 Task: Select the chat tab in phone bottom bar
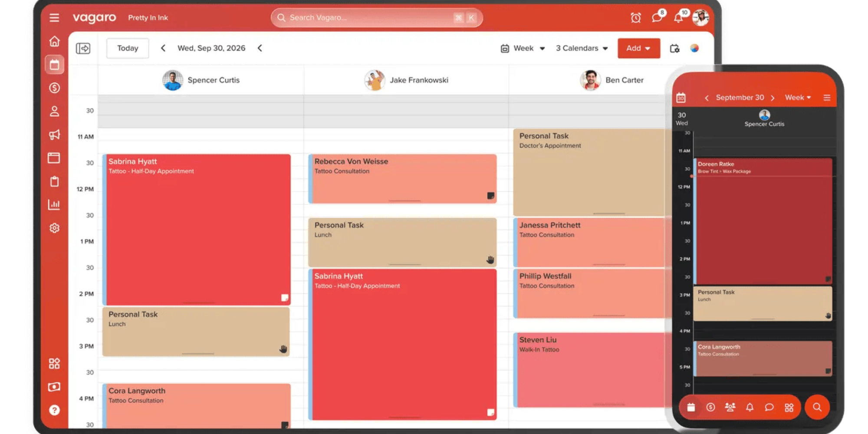[x=769, y=407]
